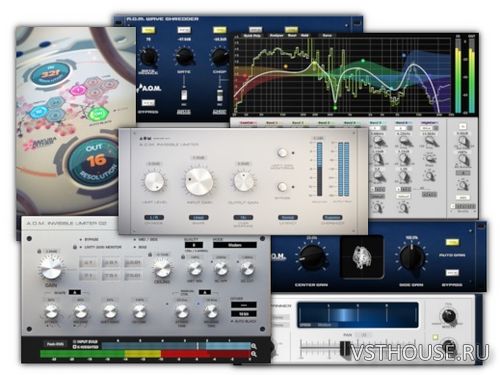Select the Band 5 tab in the EQ
Image resolution: width=500 pixels, height=375 pixels.
coord(376,123)
